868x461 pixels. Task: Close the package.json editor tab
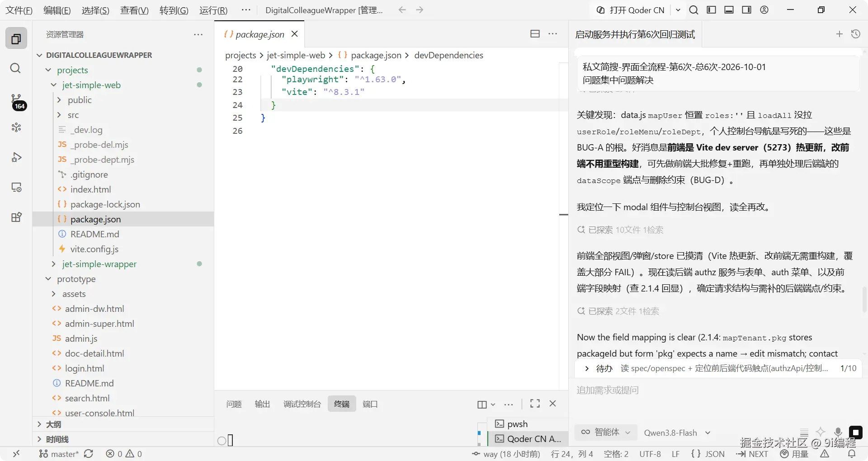click(295, 34)
